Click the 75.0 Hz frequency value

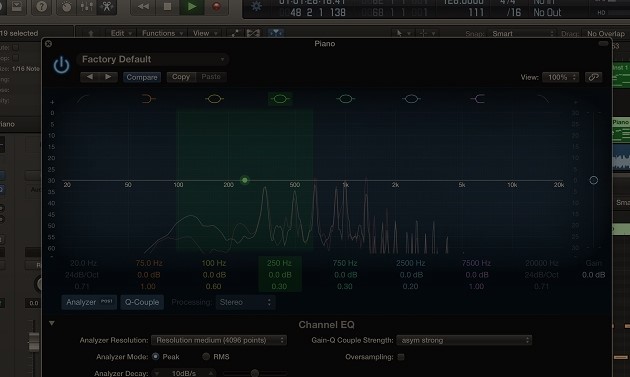pos(149,263)
